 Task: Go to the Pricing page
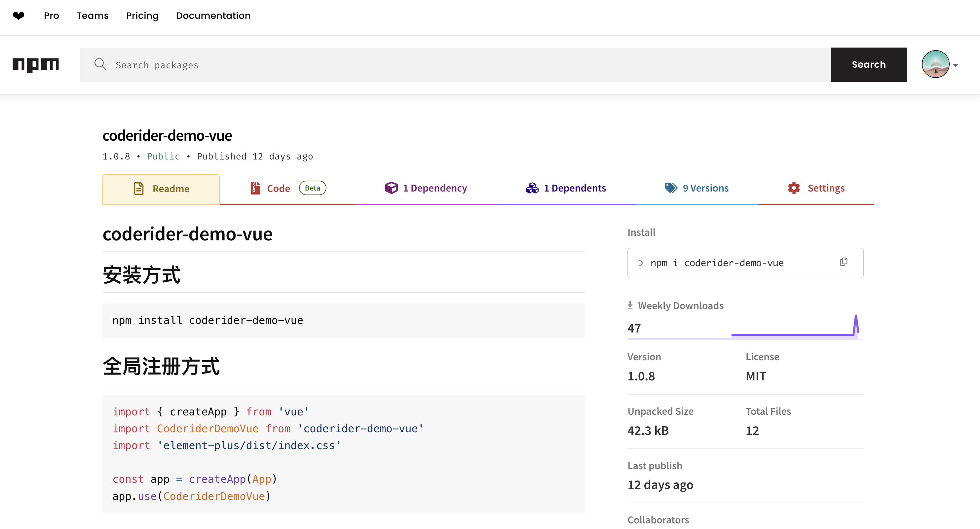142,16
